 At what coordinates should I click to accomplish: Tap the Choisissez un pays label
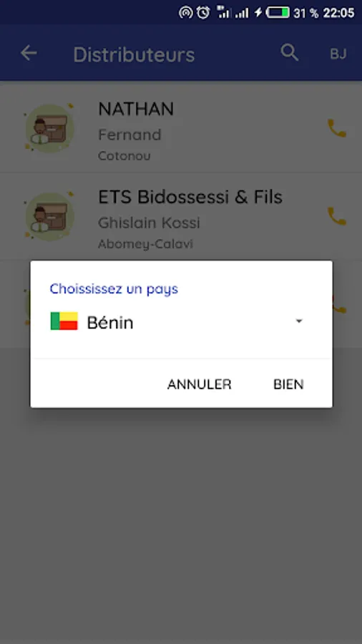[x=114, y=289]
